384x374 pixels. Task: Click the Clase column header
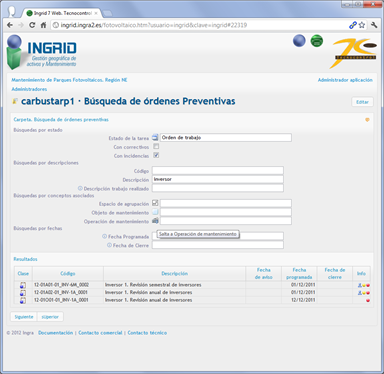(x=23, y=273)
